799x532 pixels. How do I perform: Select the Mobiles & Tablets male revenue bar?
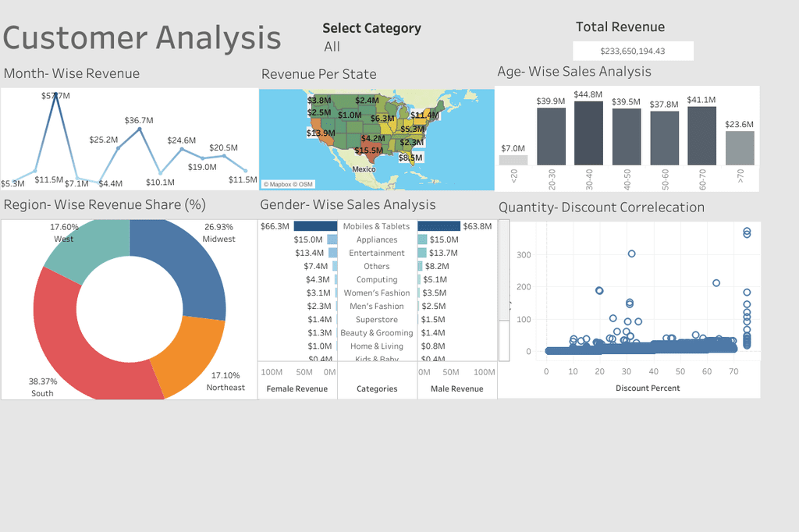(439, 225)
